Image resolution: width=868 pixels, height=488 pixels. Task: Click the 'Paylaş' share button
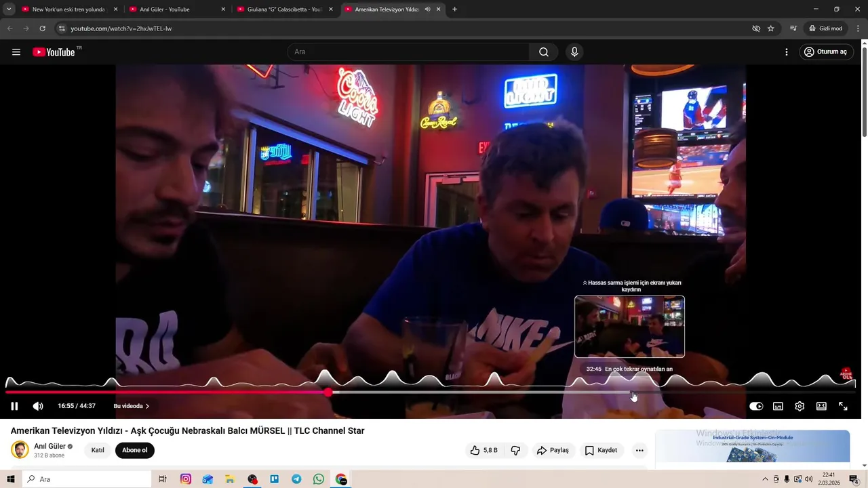(553, 450)
